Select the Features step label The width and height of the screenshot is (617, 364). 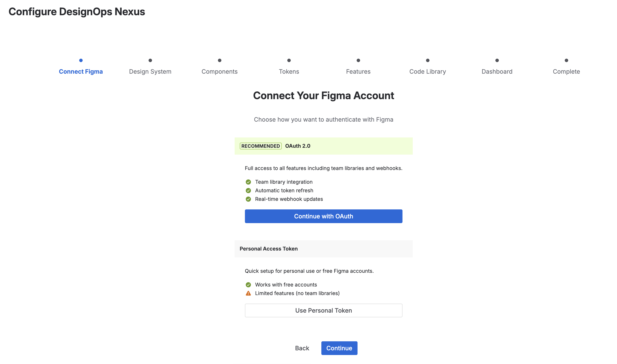coord(358,71)
